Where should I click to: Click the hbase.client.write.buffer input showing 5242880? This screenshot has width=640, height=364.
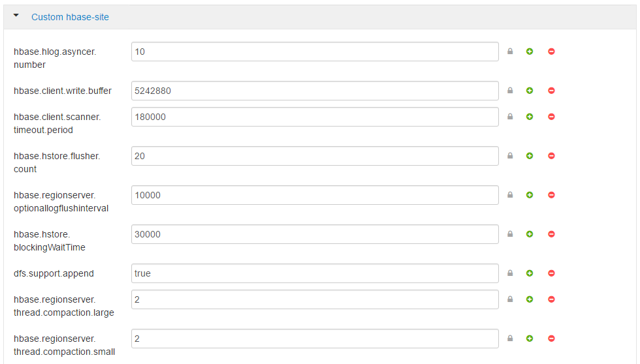click(315, 91)
